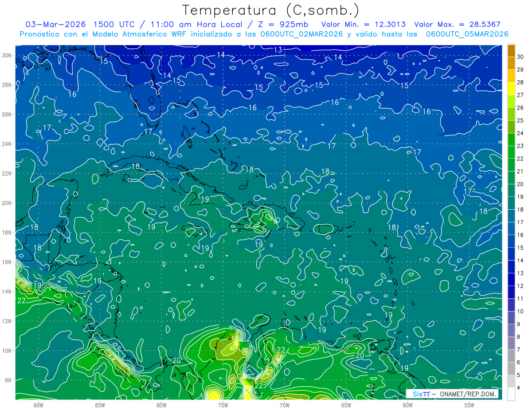
Task: Select the date 03-Mar-2026 in header
Action: pos(55,24)
